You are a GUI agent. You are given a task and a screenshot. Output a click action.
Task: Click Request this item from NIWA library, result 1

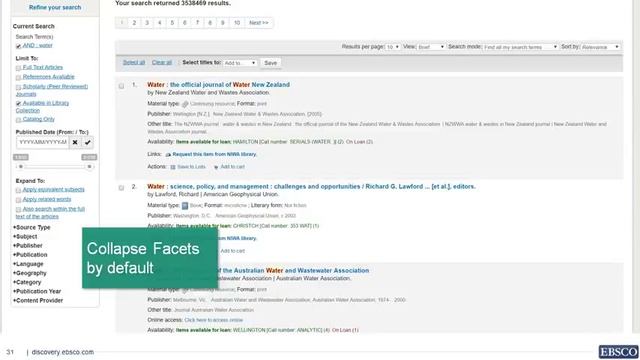pos(215,154)
